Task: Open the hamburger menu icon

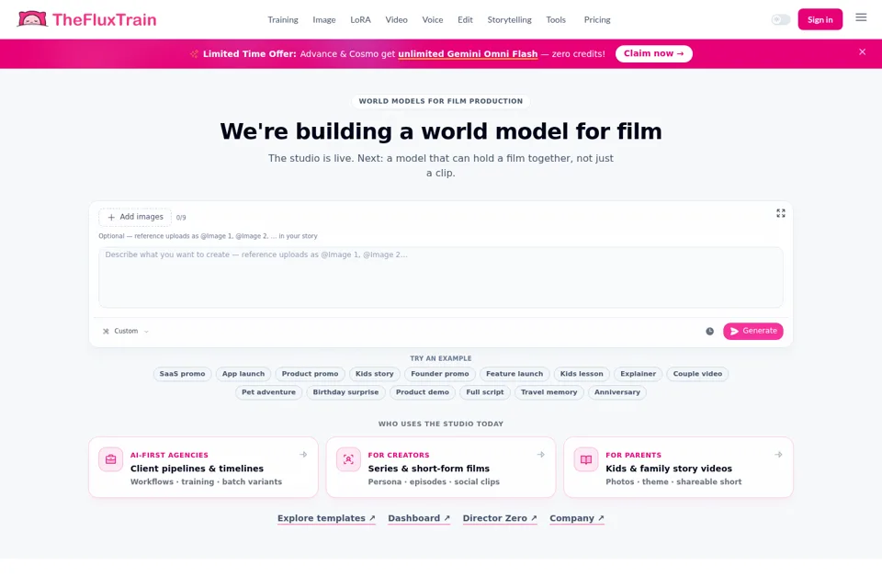Action: (x=861, y=18)
